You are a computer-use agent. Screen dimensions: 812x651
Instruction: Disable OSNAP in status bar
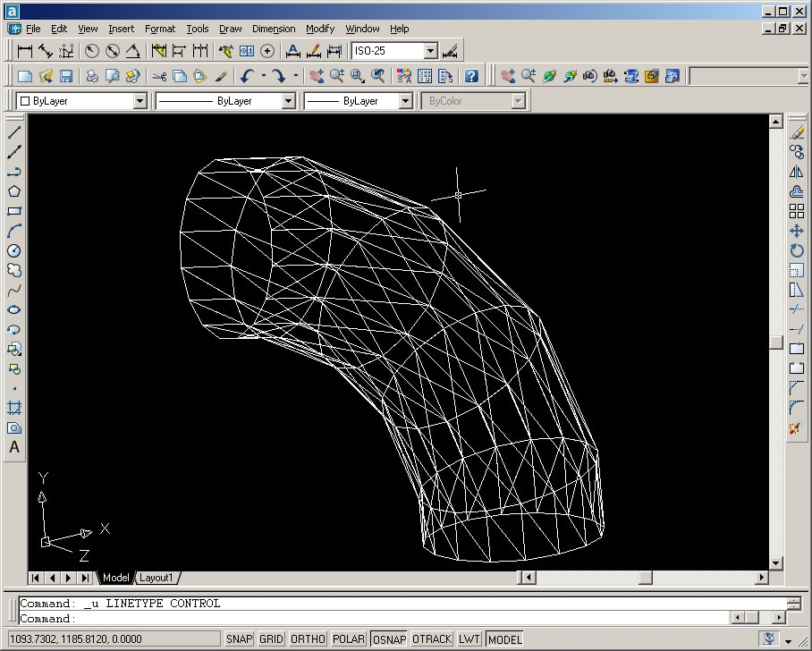coord(389,639)
